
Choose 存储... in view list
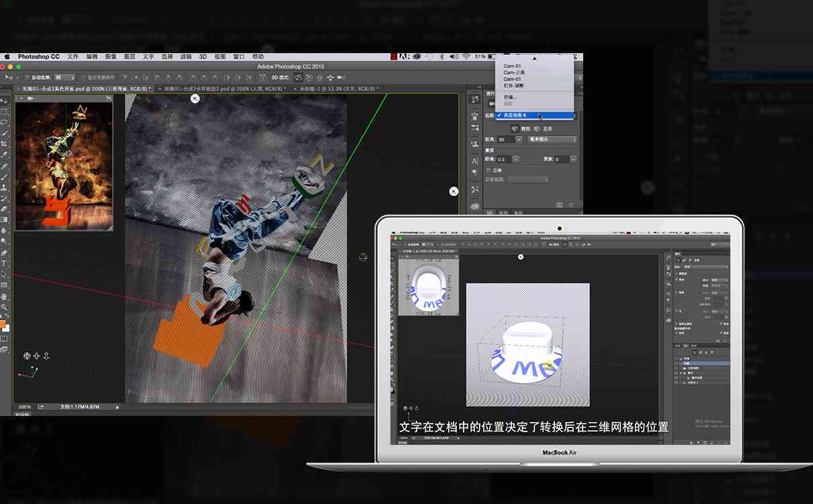510,97
